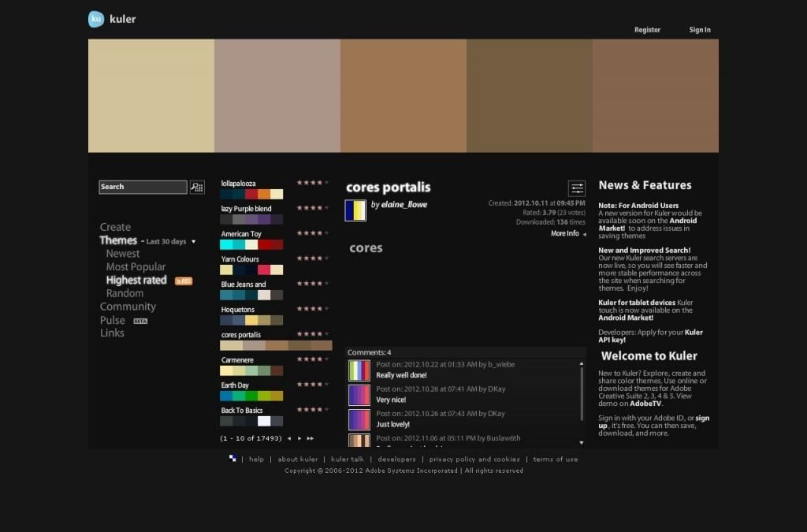Open the Highest rated RSS feed
The height and width of the screenshot is (532, 807).
(x=184, y=281)
